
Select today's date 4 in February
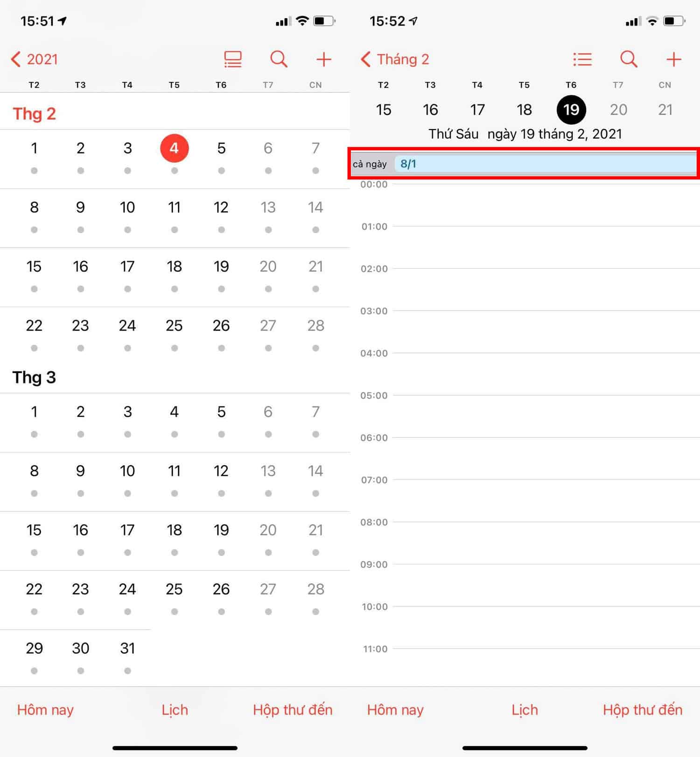[x=174, y=148]
